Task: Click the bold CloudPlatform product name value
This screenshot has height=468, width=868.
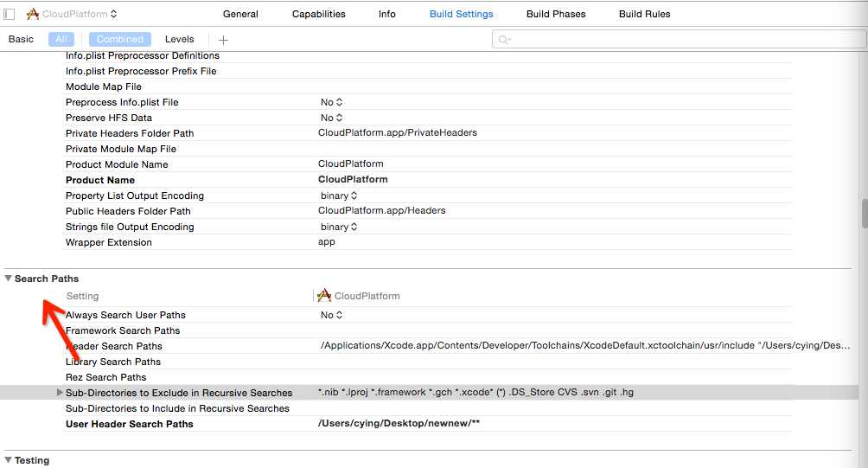Action: [x=353, y=179]
